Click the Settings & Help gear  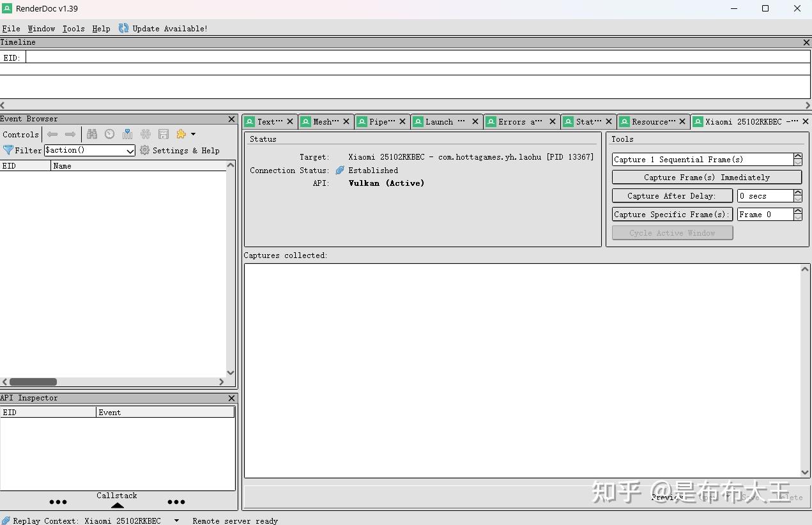point(145,150)
